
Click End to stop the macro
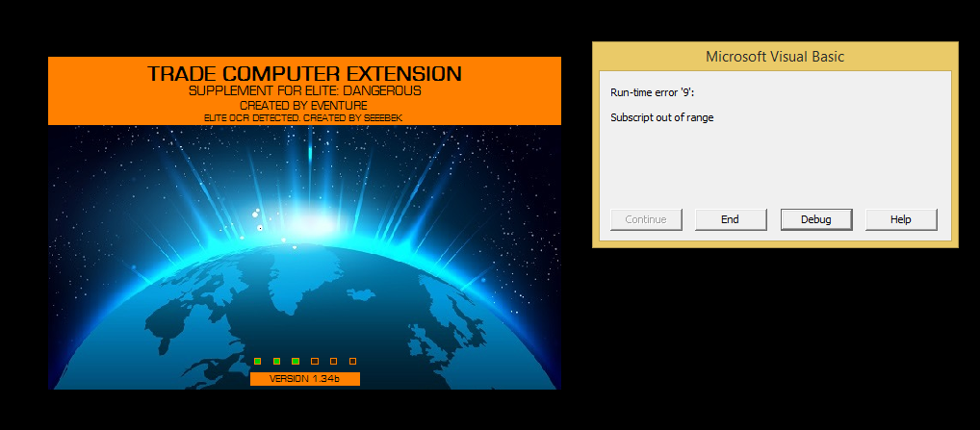731,219
